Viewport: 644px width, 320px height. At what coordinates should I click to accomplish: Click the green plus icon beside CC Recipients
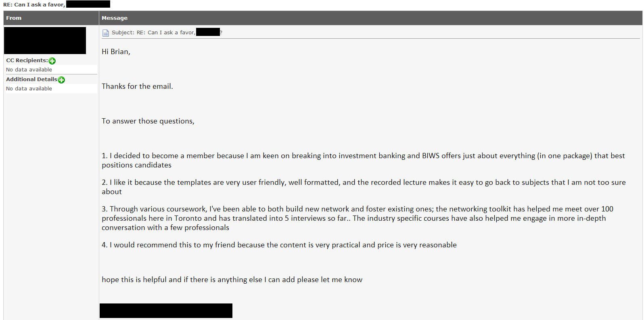pyautogui.click(x=52, y=61)
